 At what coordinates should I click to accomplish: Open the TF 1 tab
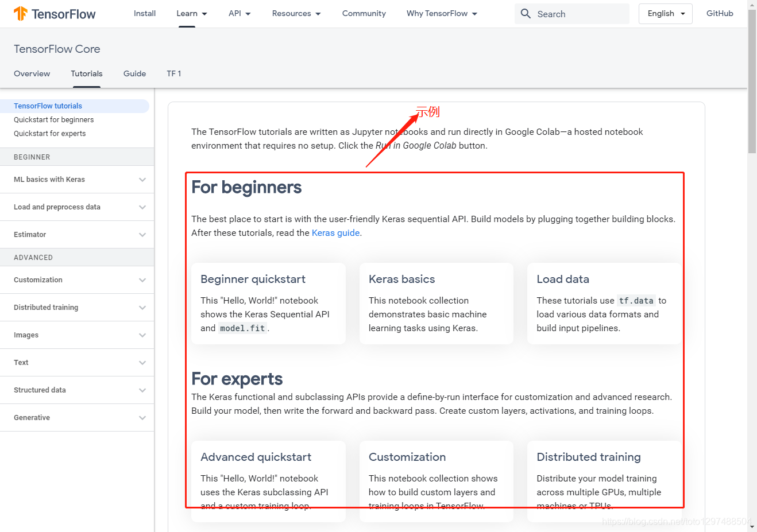tap(174, 73)
